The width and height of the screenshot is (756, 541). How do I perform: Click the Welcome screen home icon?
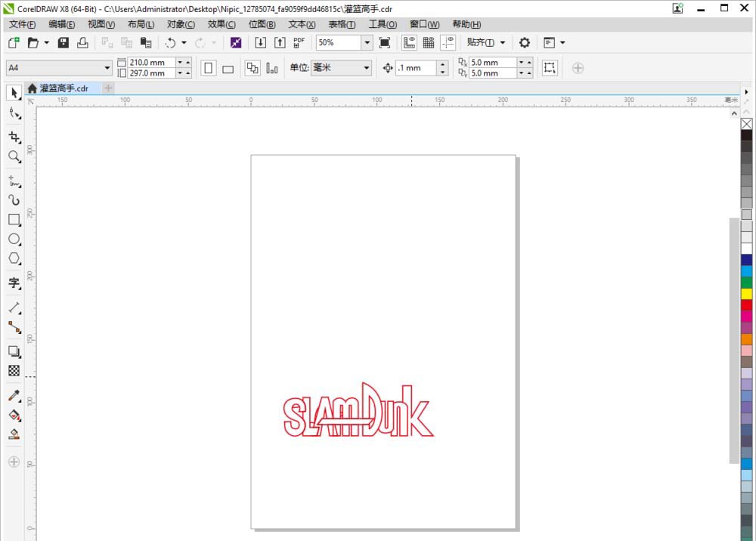click(x=32, y=88)
